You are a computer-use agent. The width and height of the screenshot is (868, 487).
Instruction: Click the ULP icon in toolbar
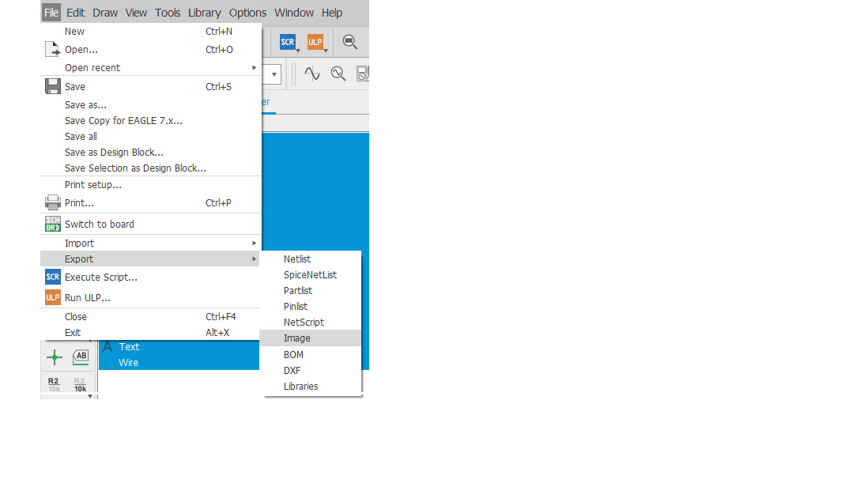pos(315,42)
